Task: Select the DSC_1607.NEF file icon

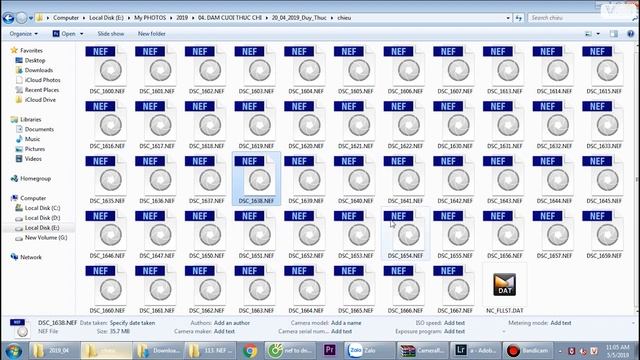Action: click(455, 65)
